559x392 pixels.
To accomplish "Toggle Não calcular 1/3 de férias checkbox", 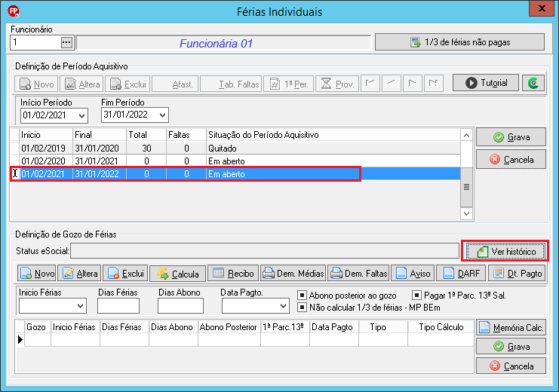I will pyautogui.click(x=302, y=307).
